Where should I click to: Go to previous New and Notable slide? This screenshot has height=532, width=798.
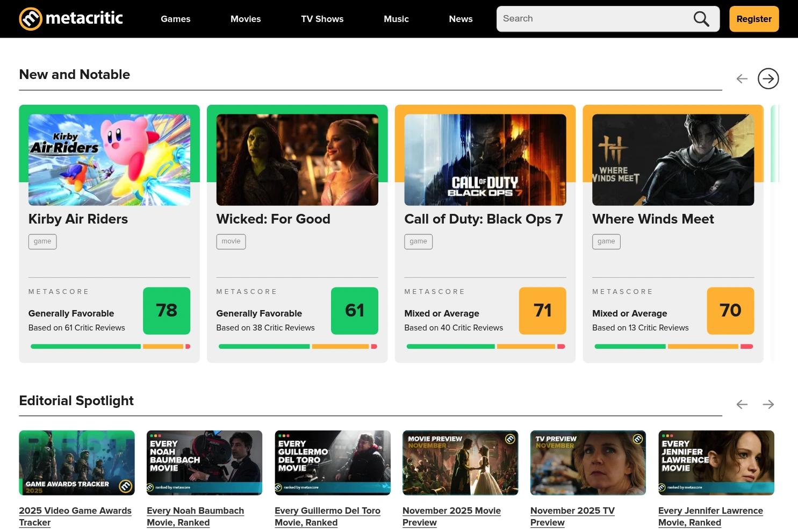click(x=742, y=78)
